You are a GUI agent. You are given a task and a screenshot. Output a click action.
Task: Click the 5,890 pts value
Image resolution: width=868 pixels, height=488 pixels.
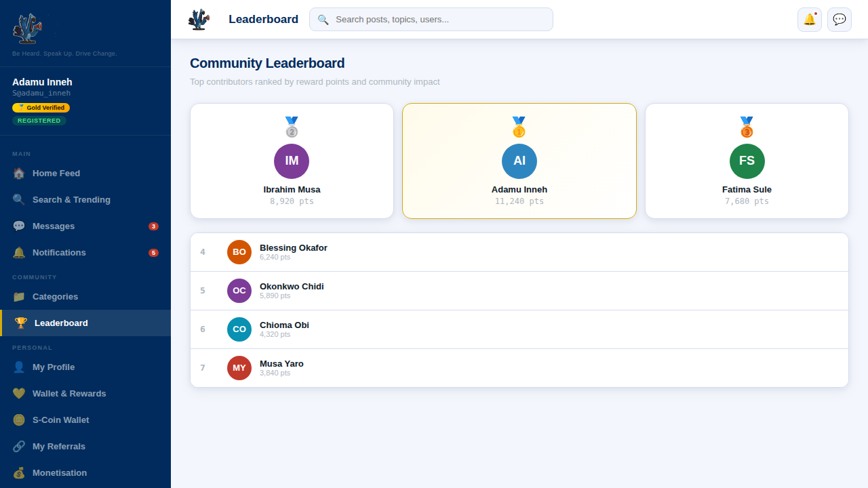click(275, 296)
